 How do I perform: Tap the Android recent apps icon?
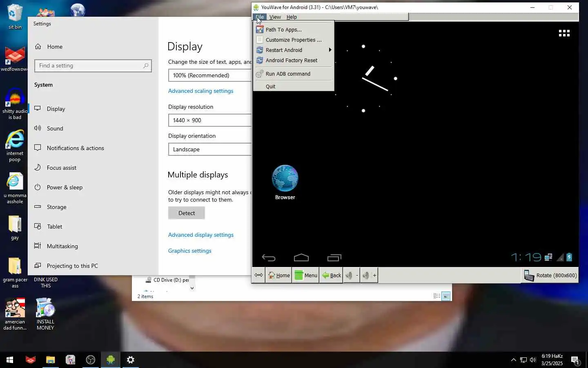click(334, 258)
